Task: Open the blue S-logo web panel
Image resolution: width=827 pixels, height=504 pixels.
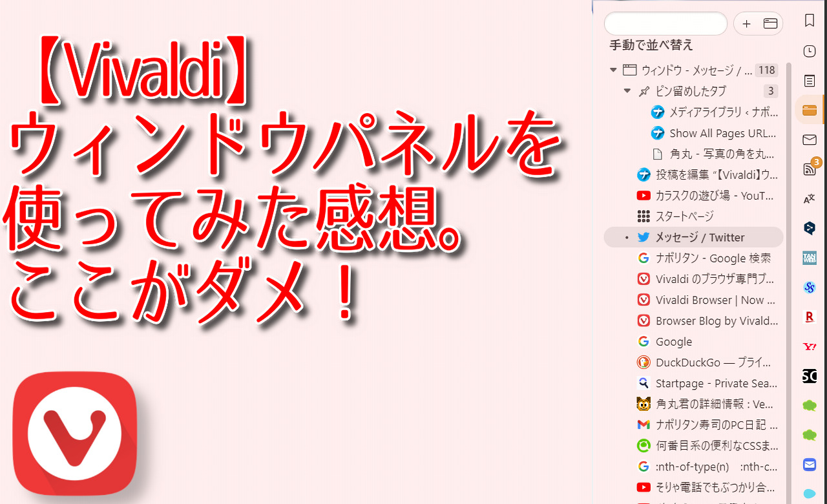Action: (x=809, y=288)
